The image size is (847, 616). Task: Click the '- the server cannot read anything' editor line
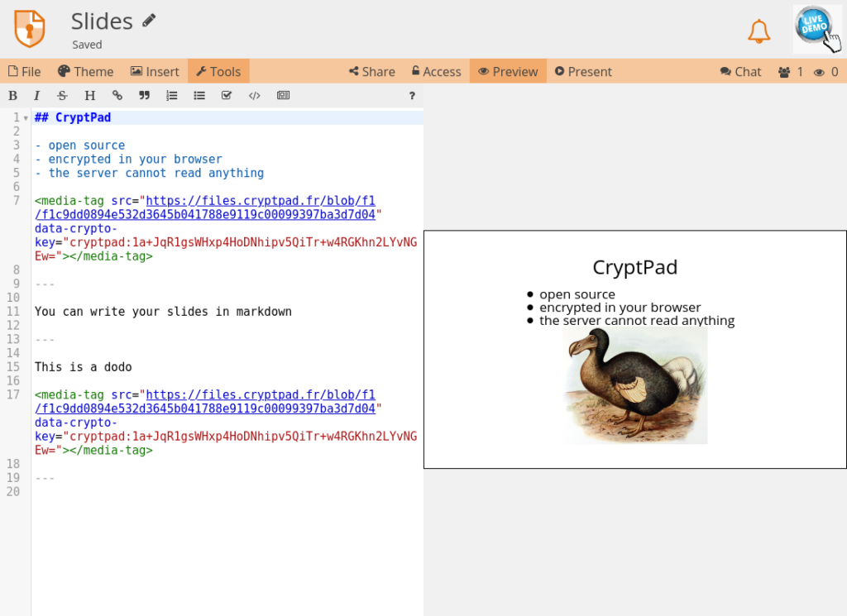[x=149, y=174]
